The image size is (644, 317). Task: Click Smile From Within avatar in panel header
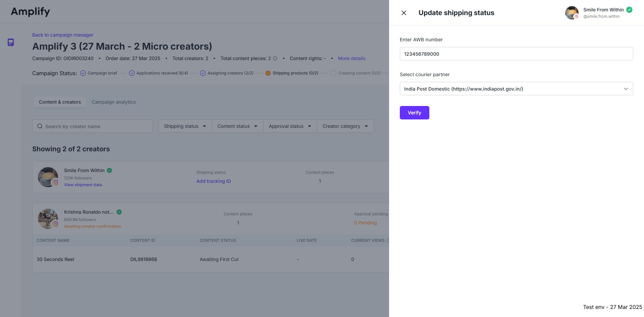click(572, 13)
